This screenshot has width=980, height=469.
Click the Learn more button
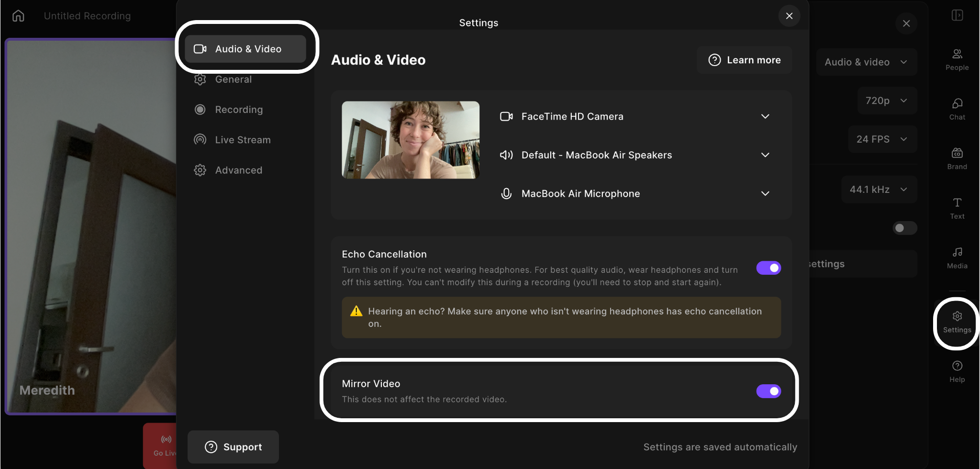pyautogui.click(x=744, y=60)
